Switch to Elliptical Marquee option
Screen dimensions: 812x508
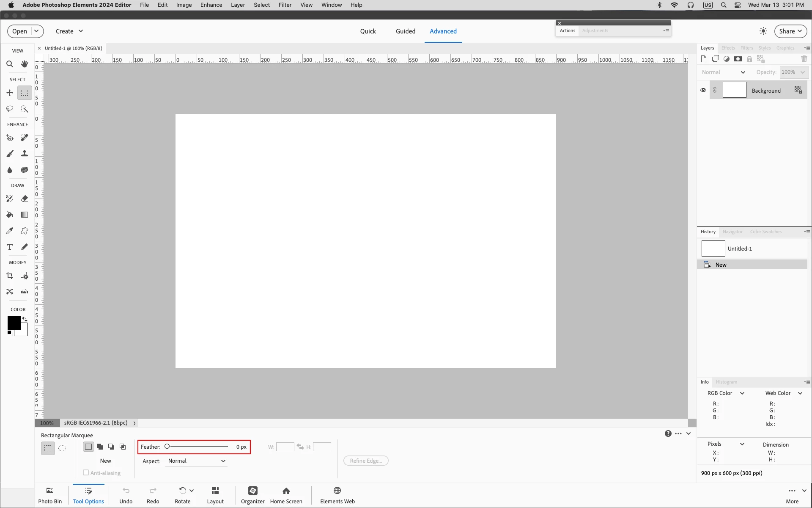[x=62, y=448]
